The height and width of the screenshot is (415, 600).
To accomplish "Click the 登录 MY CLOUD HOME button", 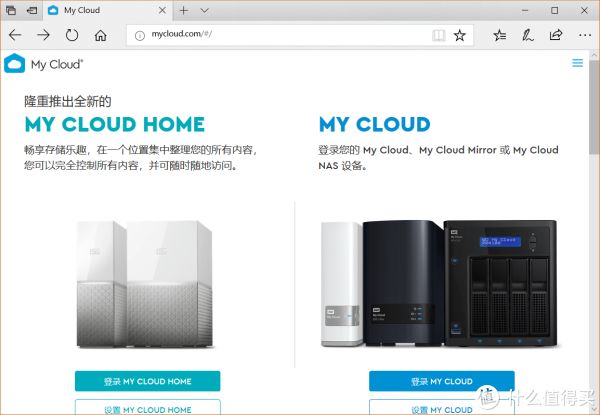I will click(x=147, y=381).
